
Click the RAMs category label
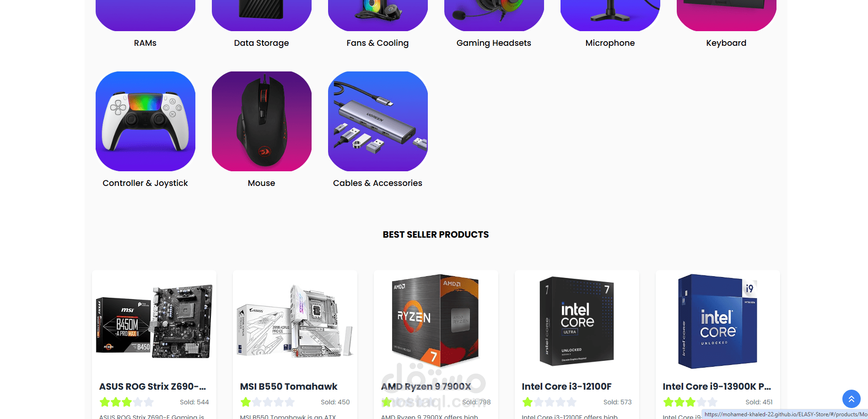pyautogui.click(x=145, y=43)
